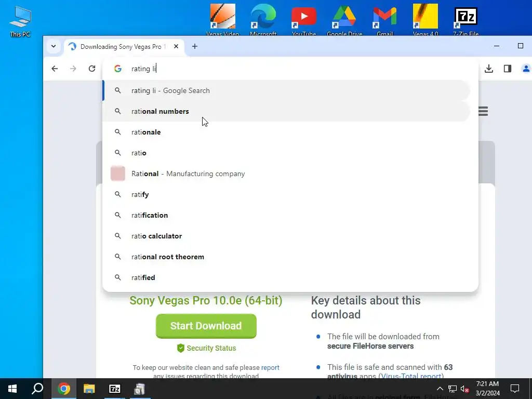Toggle the Chrome side panel
The height and width of the screenshot is (399, 532).
508,69
